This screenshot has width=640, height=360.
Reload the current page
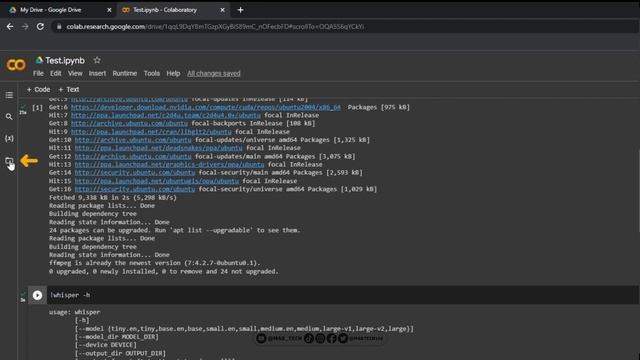[40, 27]
